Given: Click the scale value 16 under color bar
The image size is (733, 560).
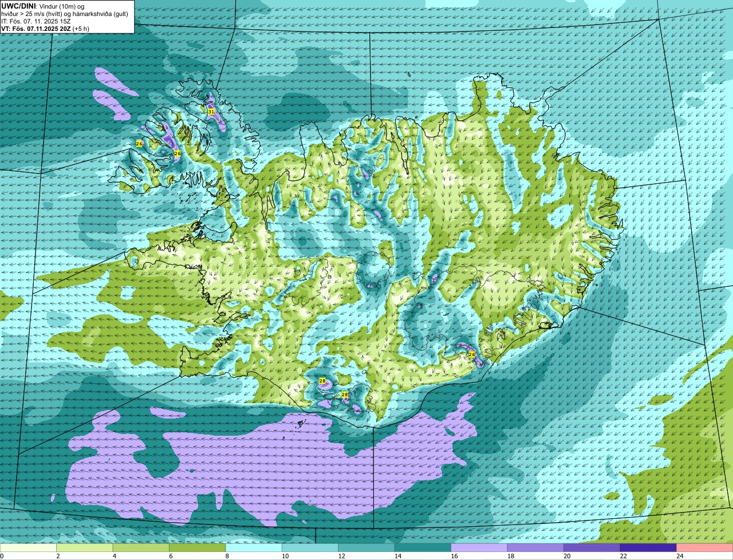Looking at the screenshot, I should 454,556.
